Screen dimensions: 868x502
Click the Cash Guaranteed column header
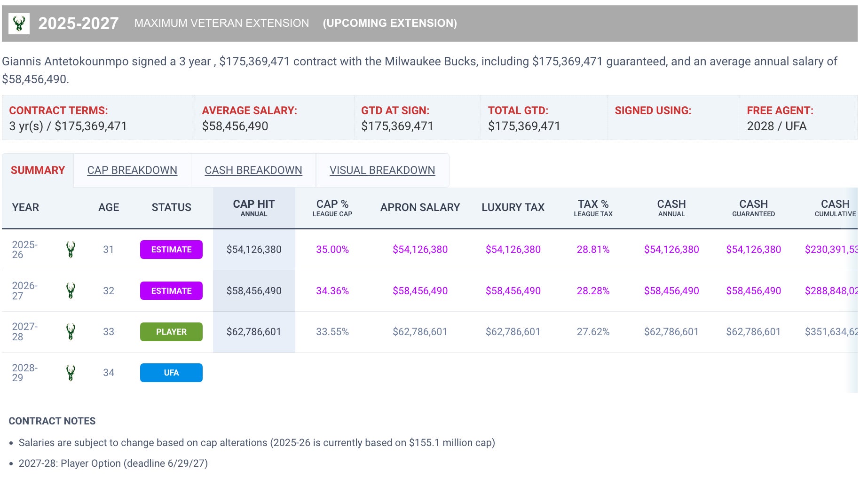coord(753,208)
